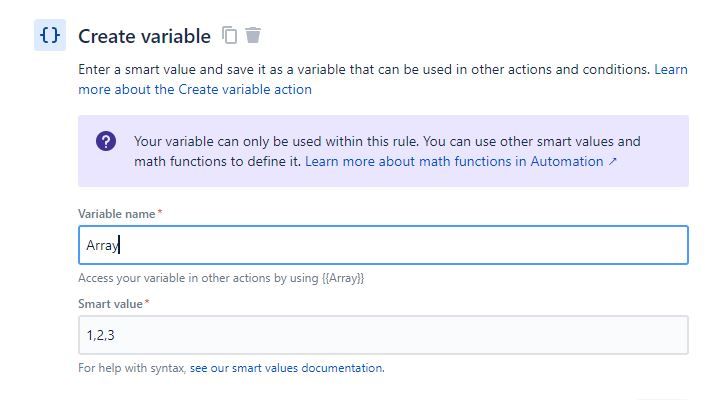
Task: Duplicate this action with the copy icon
Action: click(229, 35)
